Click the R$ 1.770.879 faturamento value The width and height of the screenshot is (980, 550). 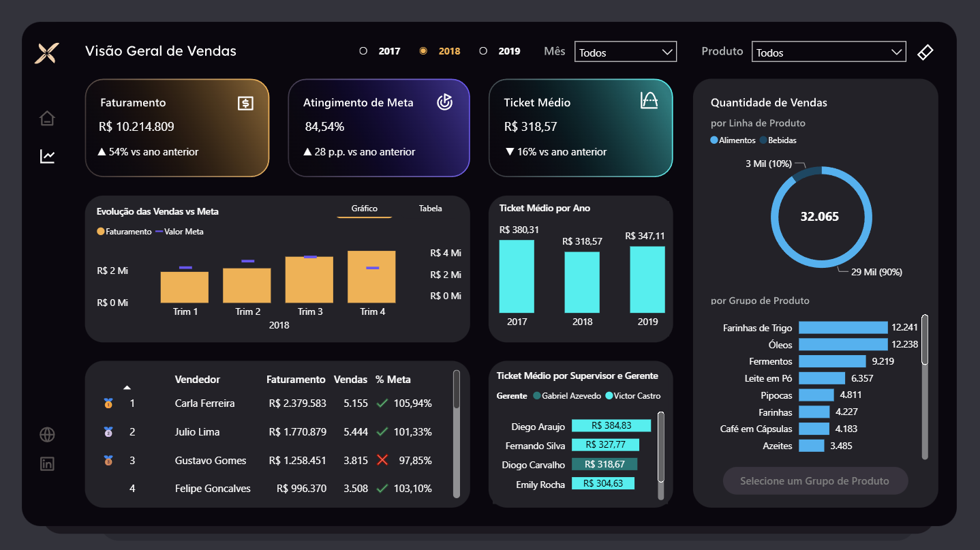[x=298, y=432]
